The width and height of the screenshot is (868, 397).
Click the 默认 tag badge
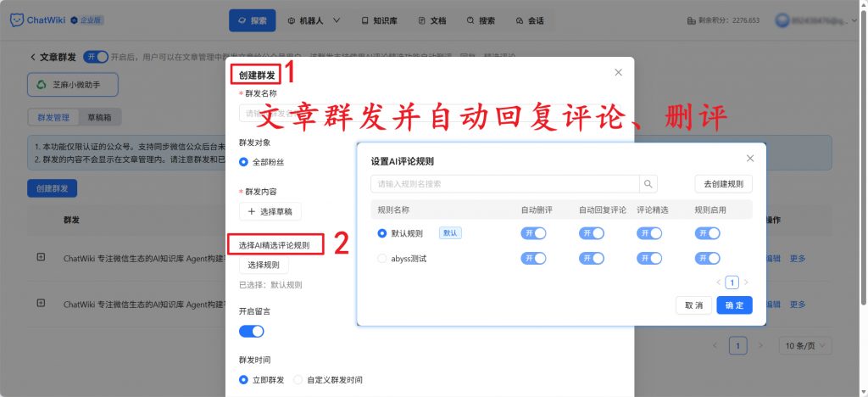[450, 233]
